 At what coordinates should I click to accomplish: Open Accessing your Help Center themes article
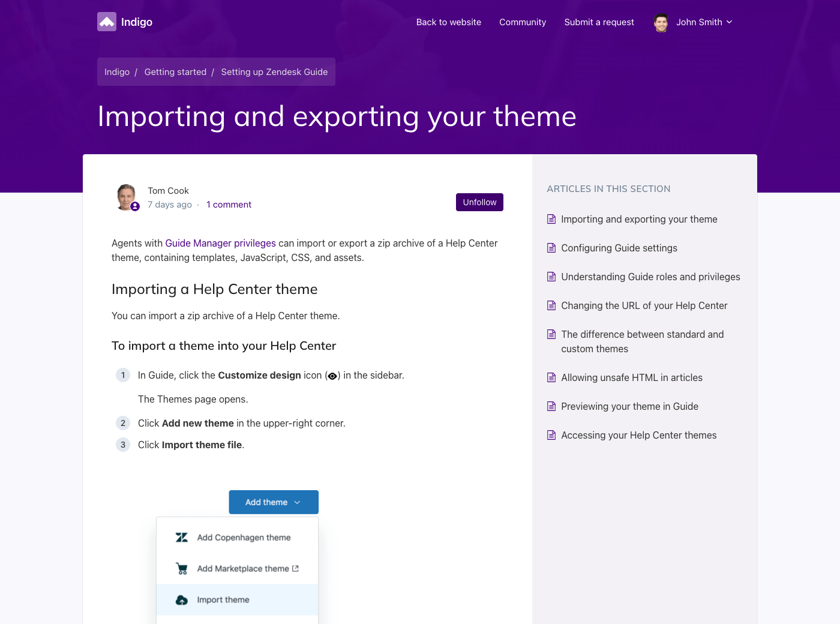pyautogui.click(x=638, y=436)
